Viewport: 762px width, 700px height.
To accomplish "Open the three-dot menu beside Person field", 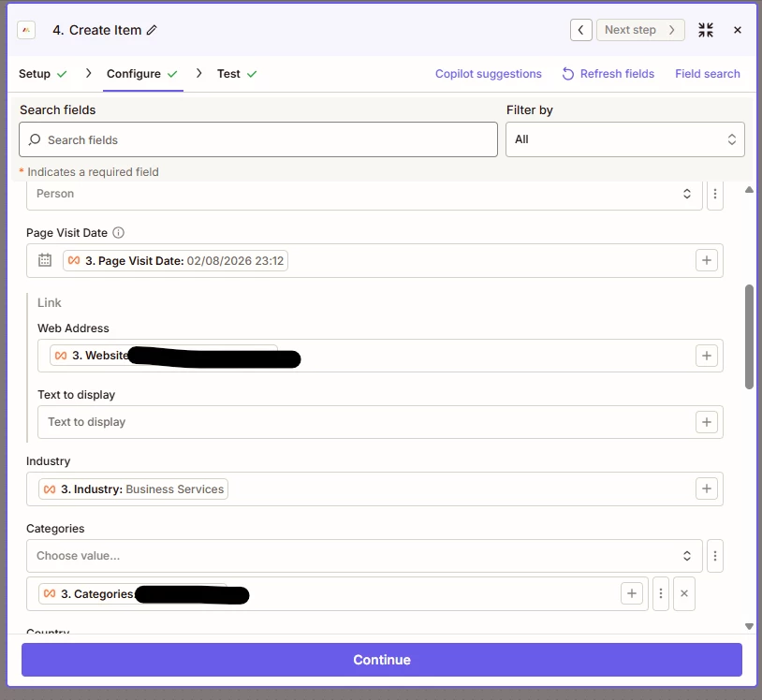I will point(715,195).
